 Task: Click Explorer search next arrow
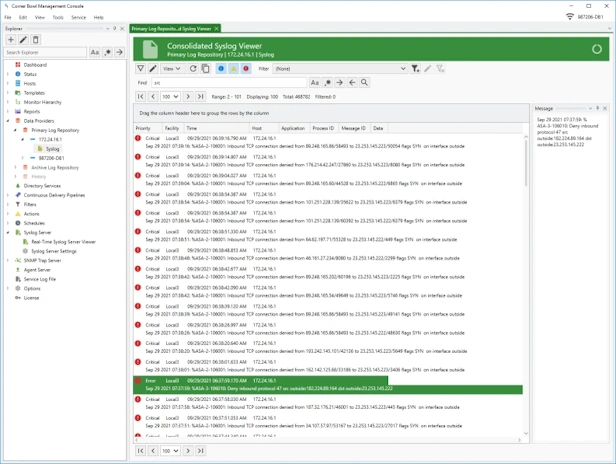[x=119, y=52]
